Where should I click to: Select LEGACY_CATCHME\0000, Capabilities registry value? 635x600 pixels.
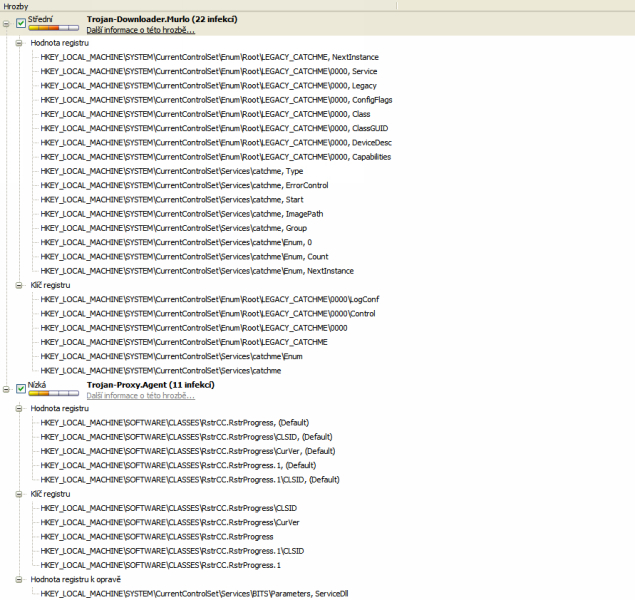[215, 157]
